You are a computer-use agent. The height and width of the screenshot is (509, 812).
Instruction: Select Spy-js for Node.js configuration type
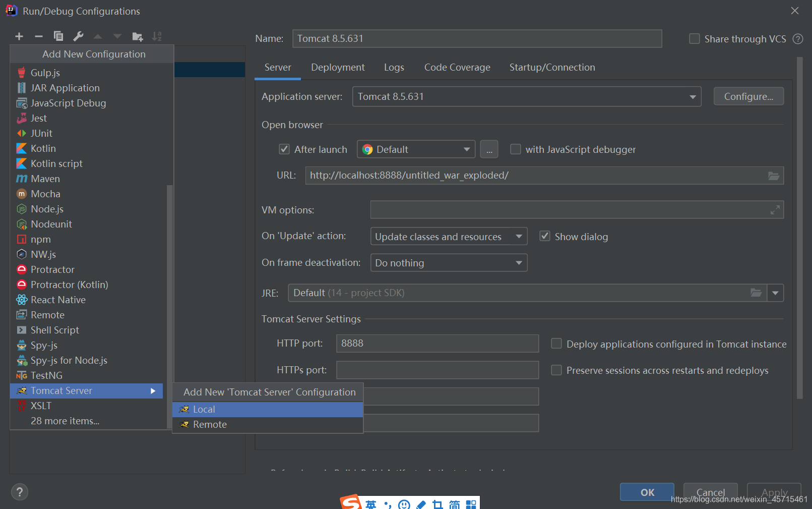click(x=87, y=360)
